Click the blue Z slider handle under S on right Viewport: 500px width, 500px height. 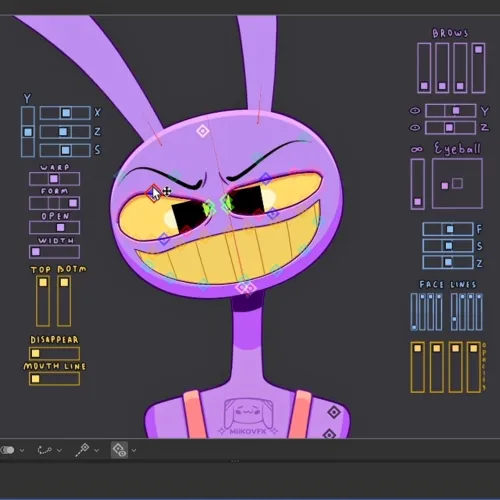coord(448,262)
